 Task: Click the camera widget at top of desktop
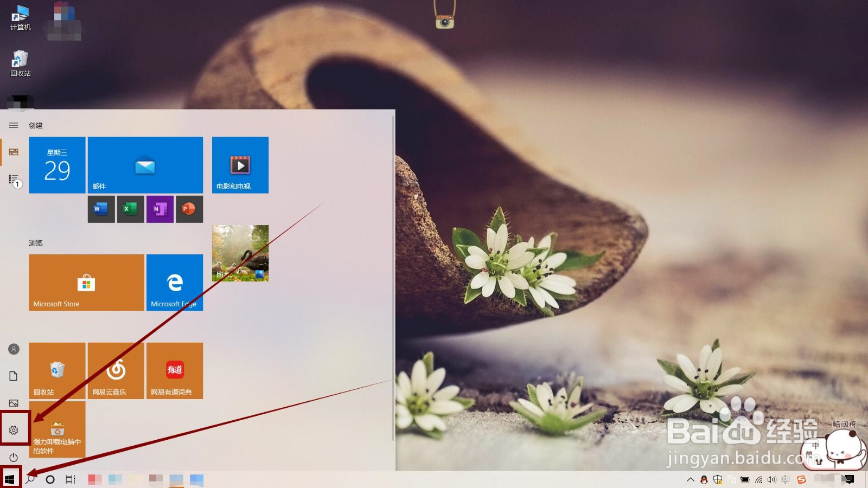(x=445, y=21)
